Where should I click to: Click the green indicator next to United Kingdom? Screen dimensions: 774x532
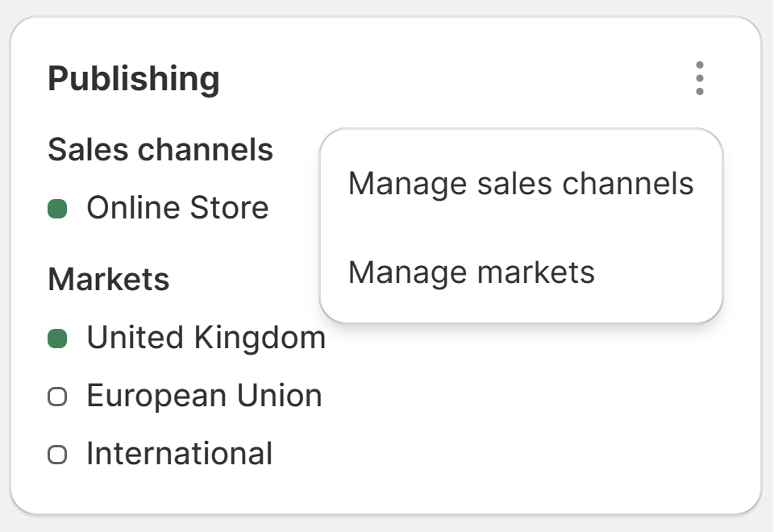60,338
